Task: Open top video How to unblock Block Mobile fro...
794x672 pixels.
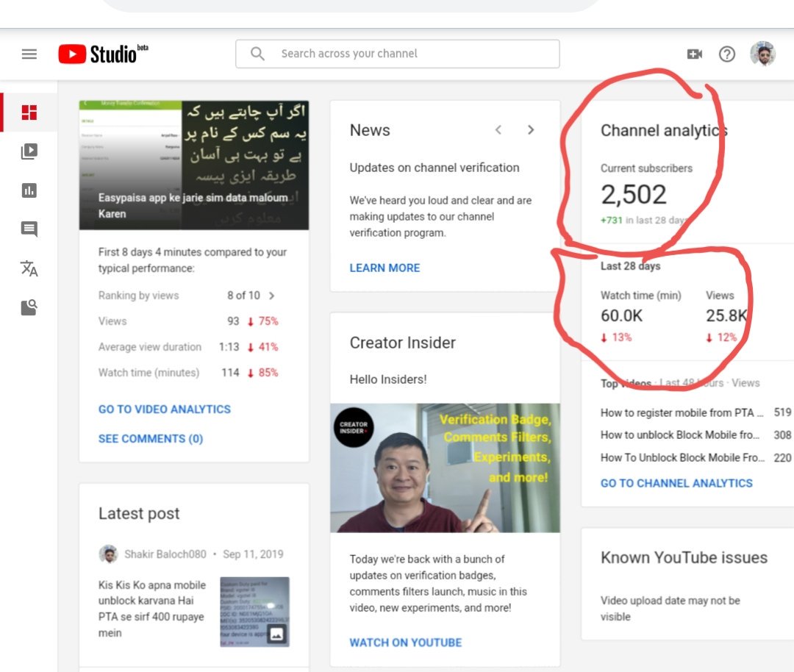Action: pos(680,435)
